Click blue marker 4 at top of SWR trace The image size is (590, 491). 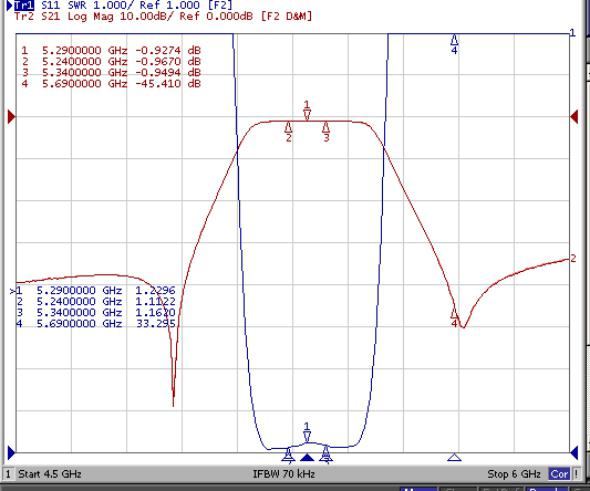pyautogui.click(x=454, y=44)
